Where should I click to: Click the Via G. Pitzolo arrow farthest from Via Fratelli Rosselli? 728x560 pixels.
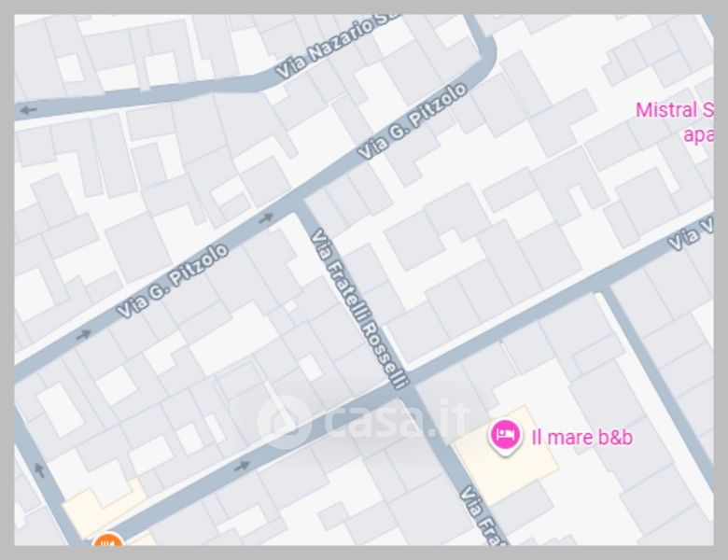click(x=83, y=334)
